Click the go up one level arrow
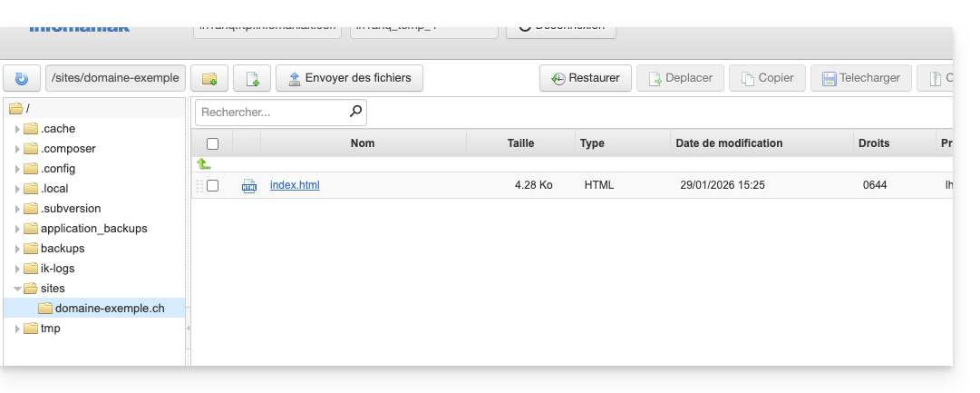Image resolution: width=980 pixels, height=393 pixels. [204, 164]
